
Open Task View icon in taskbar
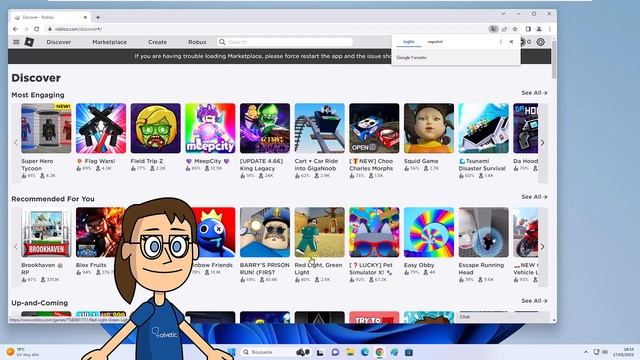coord(320,352)
